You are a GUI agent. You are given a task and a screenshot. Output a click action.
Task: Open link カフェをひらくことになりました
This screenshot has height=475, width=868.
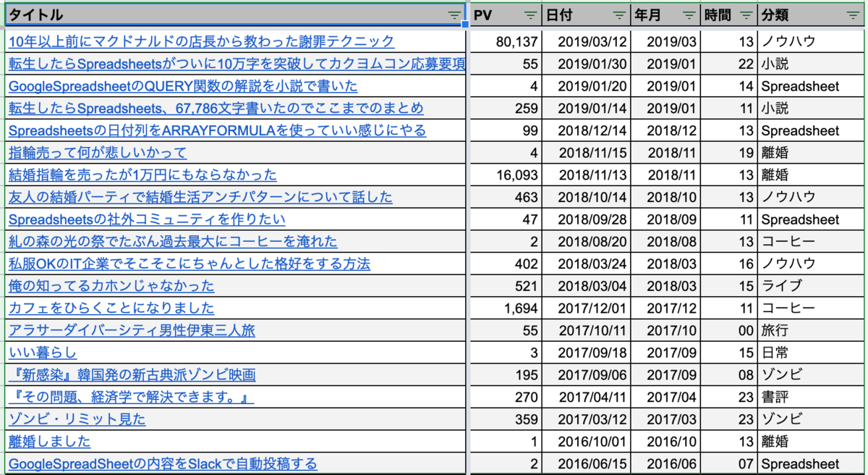pos(111,308)
